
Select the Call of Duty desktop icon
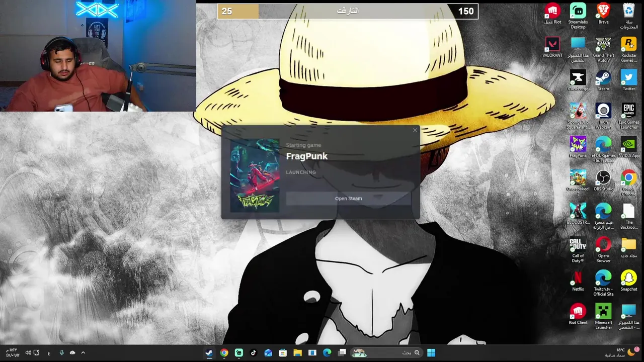(x=578, y=250)
